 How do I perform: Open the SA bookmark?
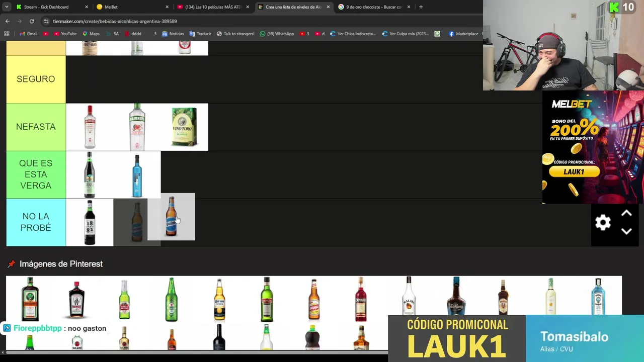tap(112, 34)
